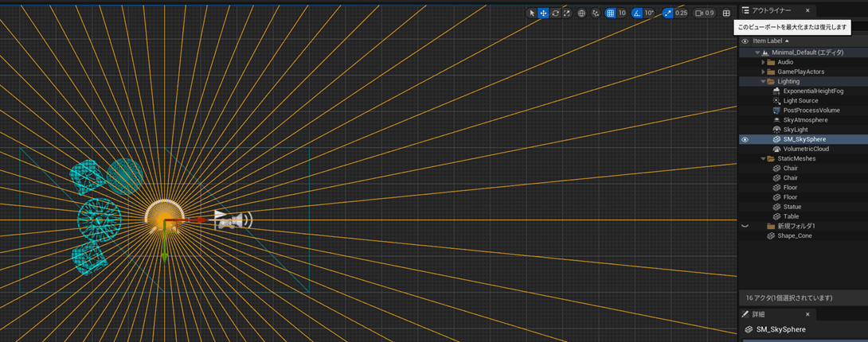The image size is (868, 342).
Task: Click the SkyLight actor icon
Action: [x=776, y=130]
